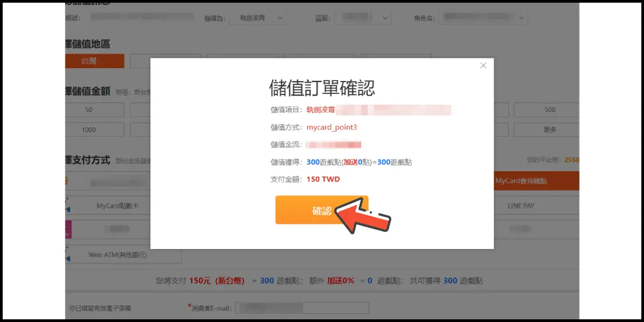Click the mycard_point3 payment method text

tap(331, 128)
